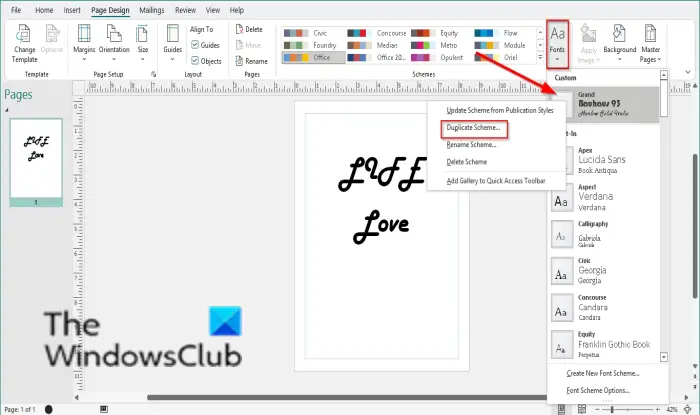Open the Change Template tool

click(x=24, y=44)
